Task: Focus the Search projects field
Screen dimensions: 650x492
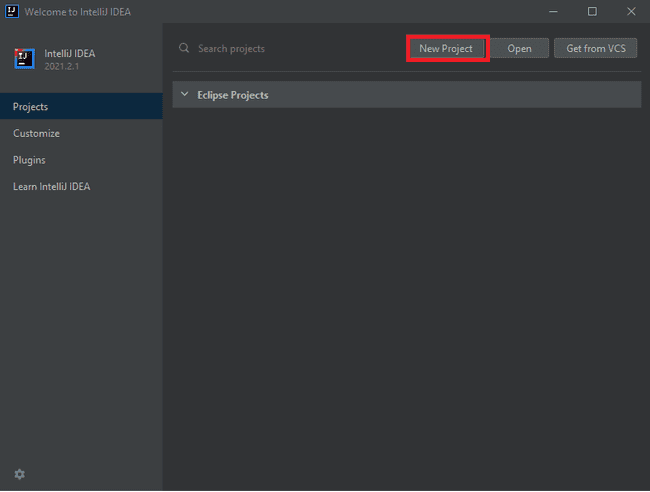Action: tap(290, 48)
